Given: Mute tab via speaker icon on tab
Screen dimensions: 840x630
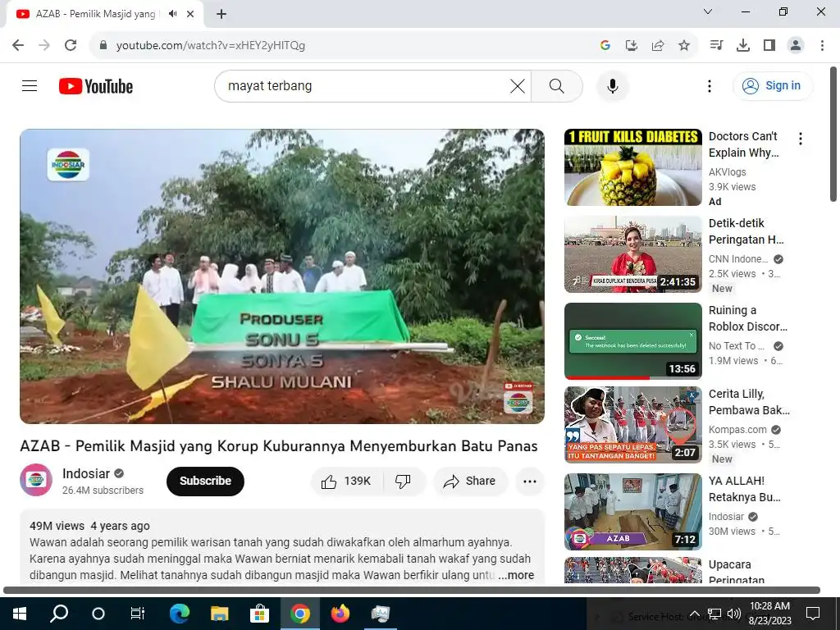Looking at the screenshot, I should pyautogui.click(x=172, y=14).
